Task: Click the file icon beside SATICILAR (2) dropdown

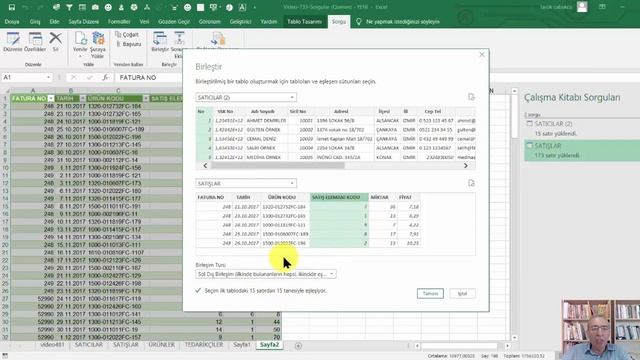Action: tap(471, 97)
